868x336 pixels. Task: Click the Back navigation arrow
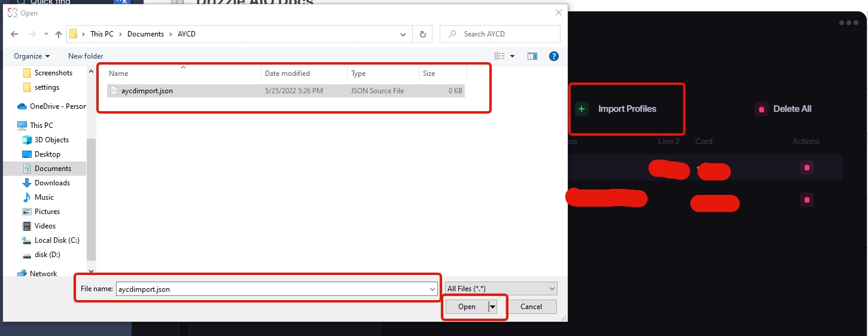14,34
